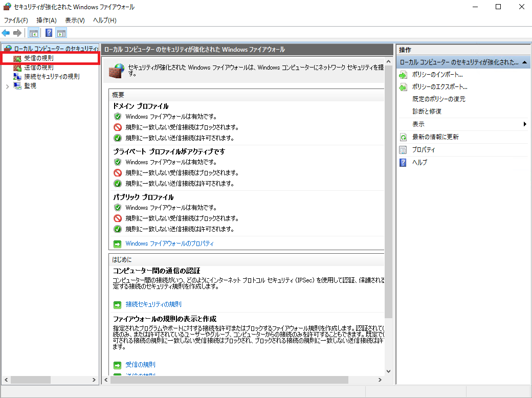Open the 操作(A) menu

pos(47,20)
